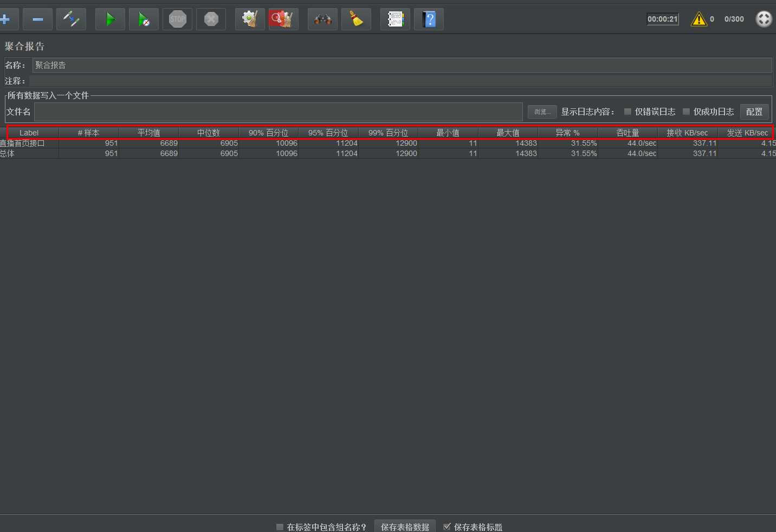Screen dimensions: 776x532
Task: Click the remote engine status icon
Action: [x=764, y=19]
